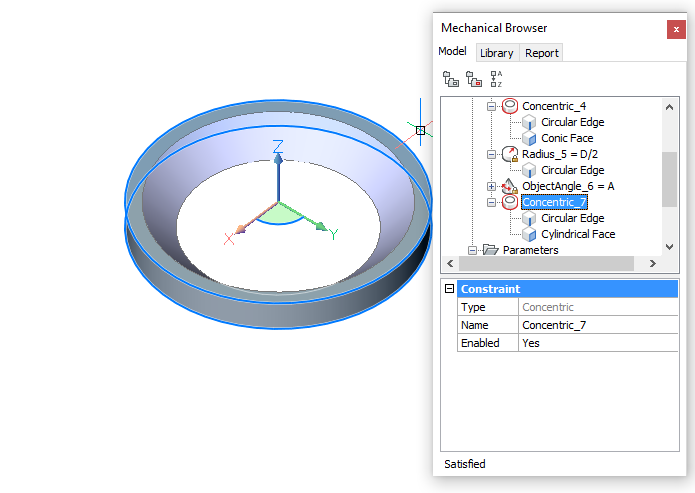Image resolution: width=695 pixels, height=493 pixels.
Task: Collapse the Concentric_4 tree node
Action: point(491,106)
